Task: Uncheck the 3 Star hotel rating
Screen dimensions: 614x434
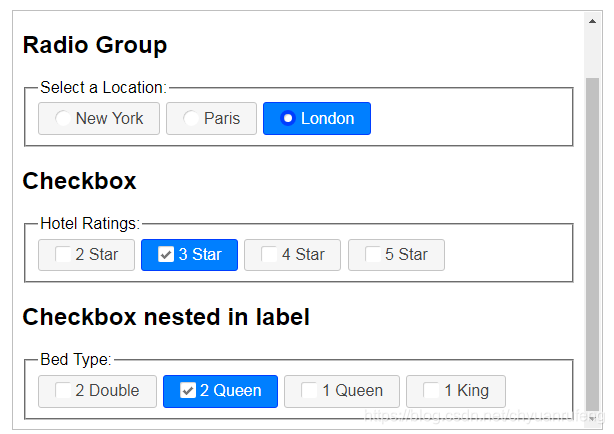Action: 189,254
